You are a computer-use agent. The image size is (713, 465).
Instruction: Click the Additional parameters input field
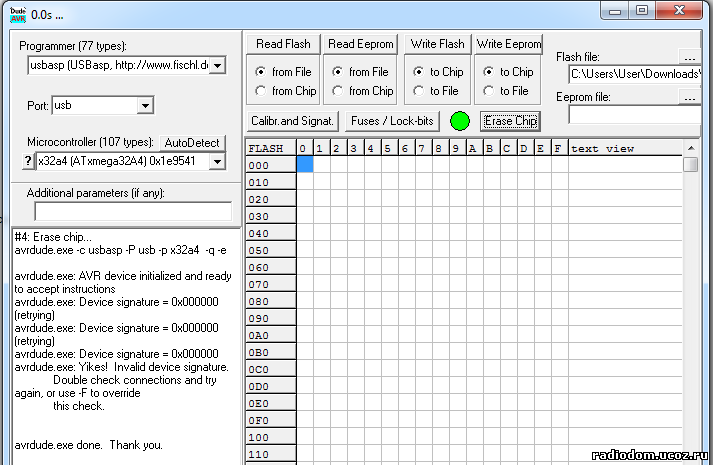pos(133,212)
